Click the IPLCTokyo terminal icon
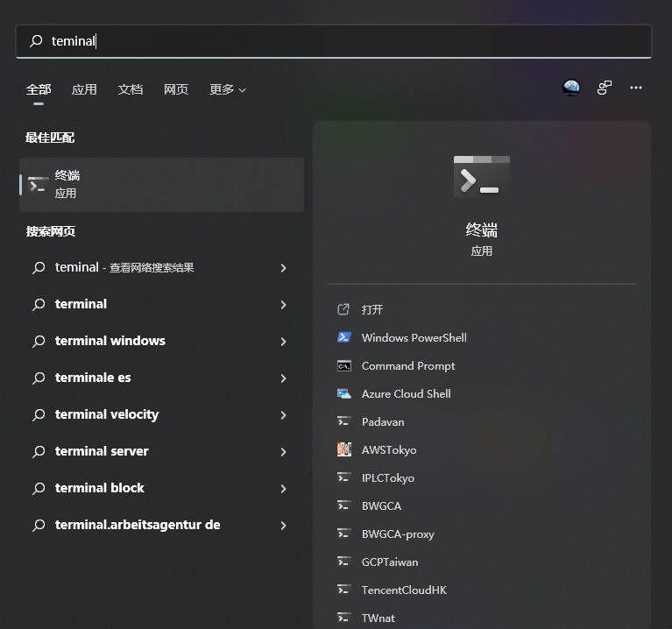Screen dimensions: 672x629 pos(344,477)
